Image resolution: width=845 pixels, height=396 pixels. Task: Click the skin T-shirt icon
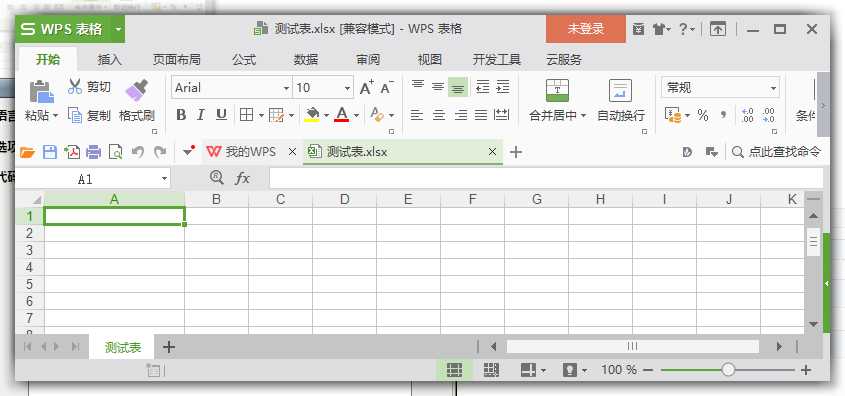click(x=660, y=29)
